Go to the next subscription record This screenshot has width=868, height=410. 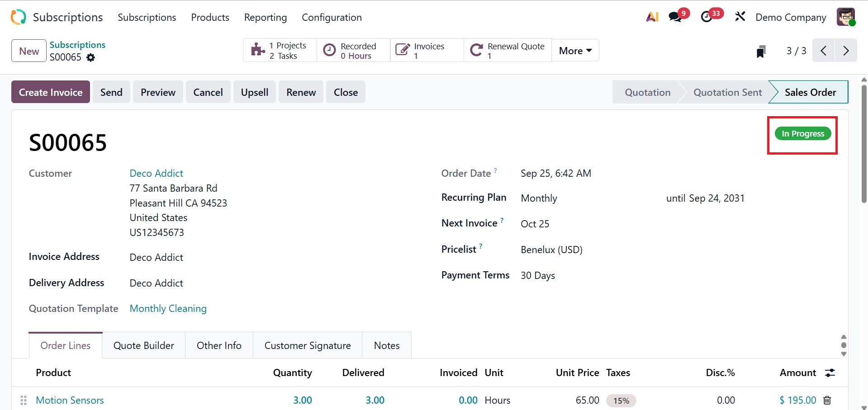click(x=846, y=51)
